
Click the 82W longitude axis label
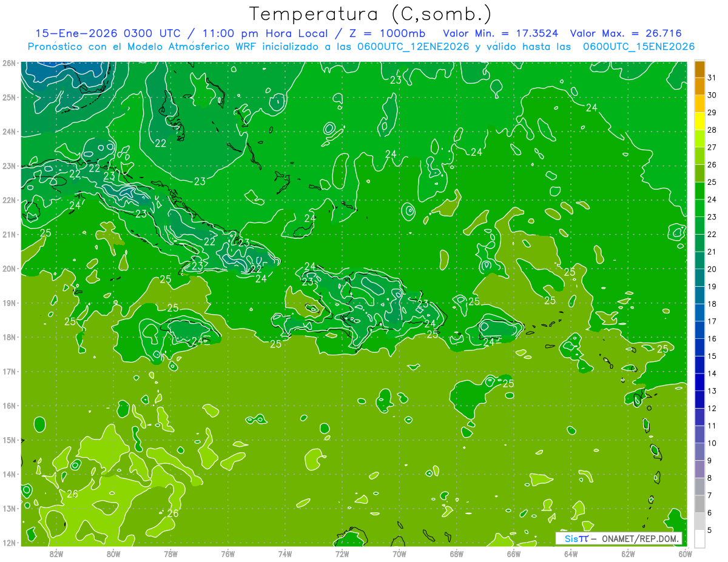pos(56,554)
